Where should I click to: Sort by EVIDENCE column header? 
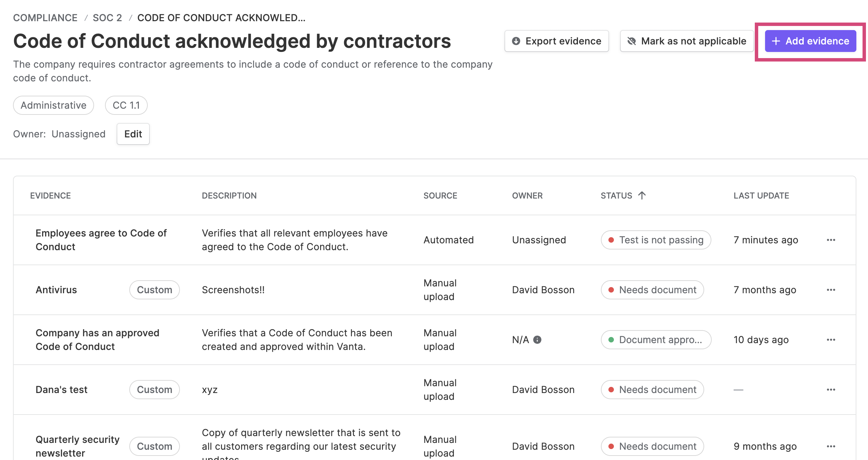(50, 195)
